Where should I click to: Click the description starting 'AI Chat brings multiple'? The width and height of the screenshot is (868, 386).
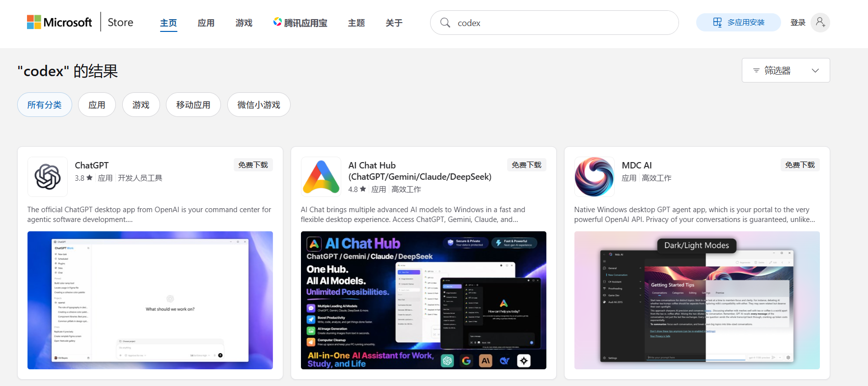[413, 215]
